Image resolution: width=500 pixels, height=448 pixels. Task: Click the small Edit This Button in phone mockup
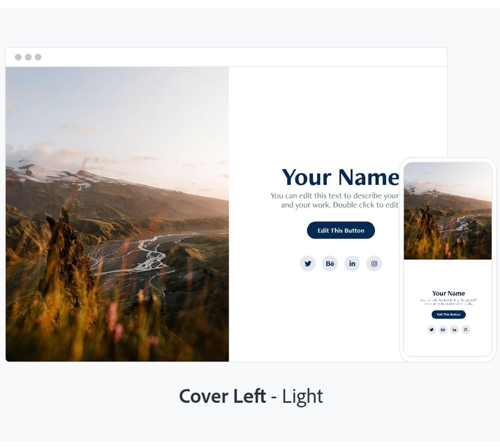pos(449,315)
